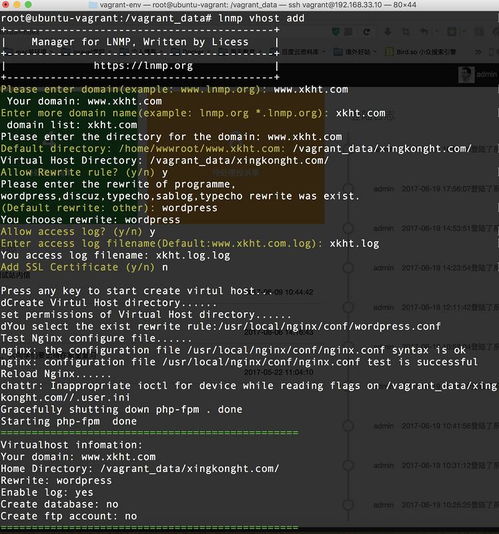This screenshot has height=534, width=499.
Task: Click the 'lnmp vhost add' command text
Action: coord(261,18)
